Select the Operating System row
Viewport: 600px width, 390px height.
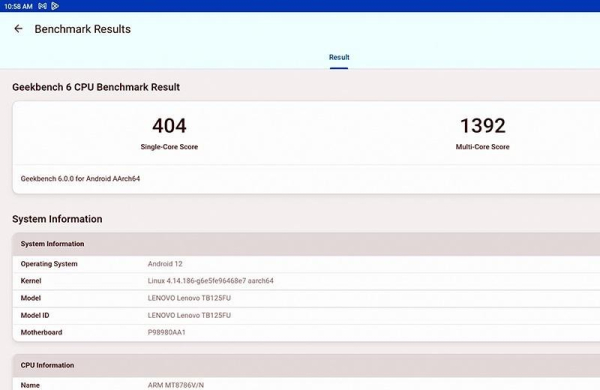tap(306, 264)
